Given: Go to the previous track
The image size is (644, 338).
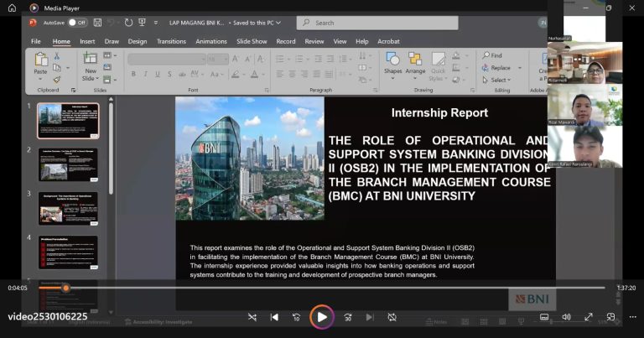Looking at the screenshot, I should (274, 317).
